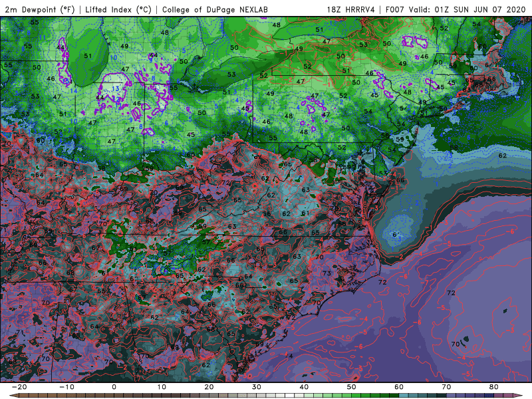Click the 60 label under the color scale

coord(399,387)
